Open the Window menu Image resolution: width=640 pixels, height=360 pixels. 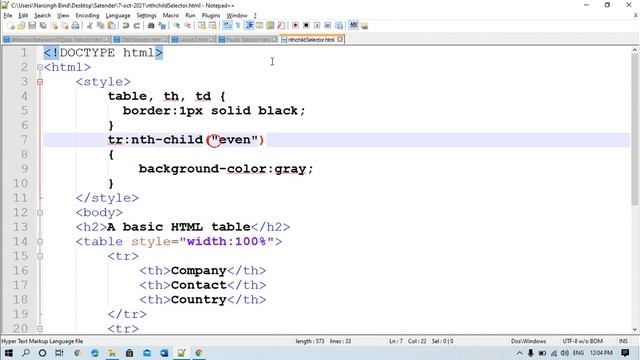point(237,16)
